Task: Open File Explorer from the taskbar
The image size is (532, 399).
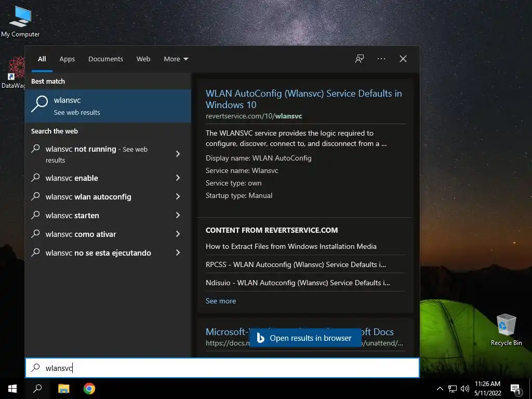Action: pyautogui.click(x=63, y=389)
